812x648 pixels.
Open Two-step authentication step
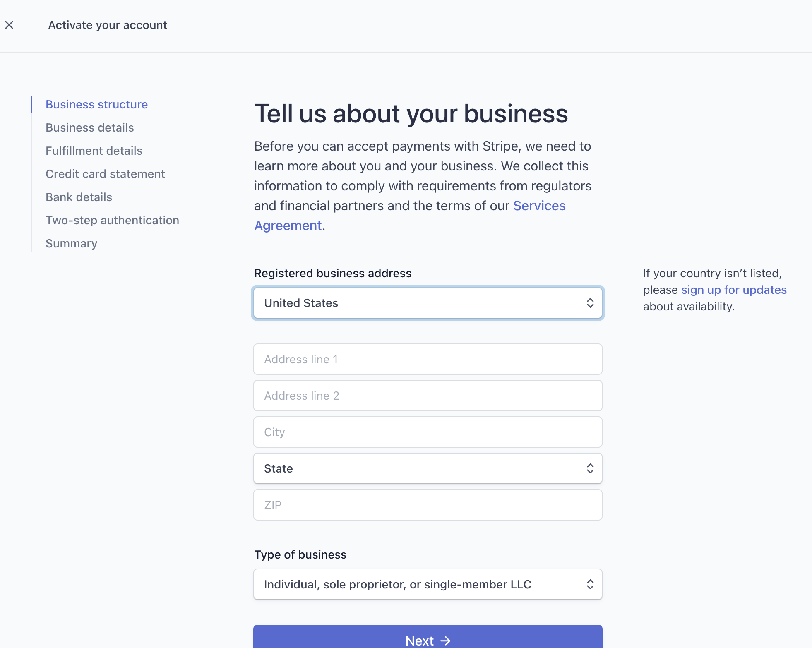click(112, 220)
